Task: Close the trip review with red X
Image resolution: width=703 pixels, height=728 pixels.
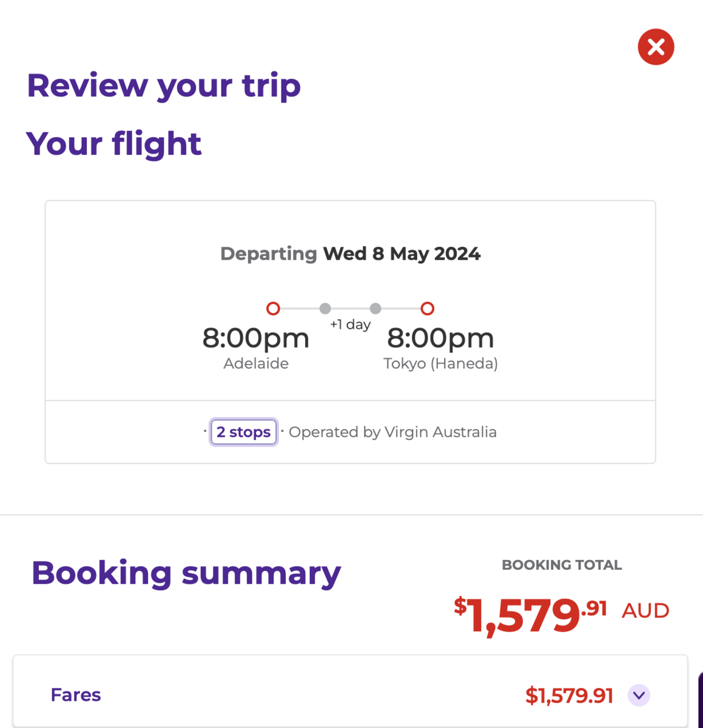Action: [656, 47]
